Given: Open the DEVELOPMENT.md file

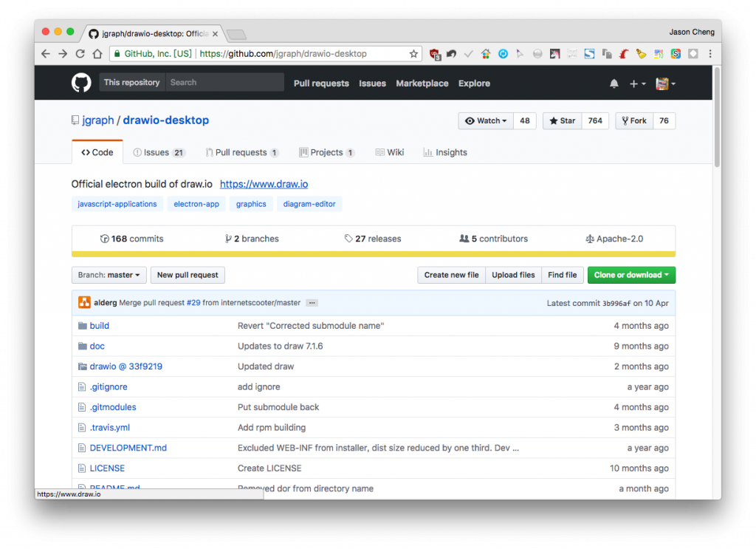Looking at the screenshot, I should [128, 448].
